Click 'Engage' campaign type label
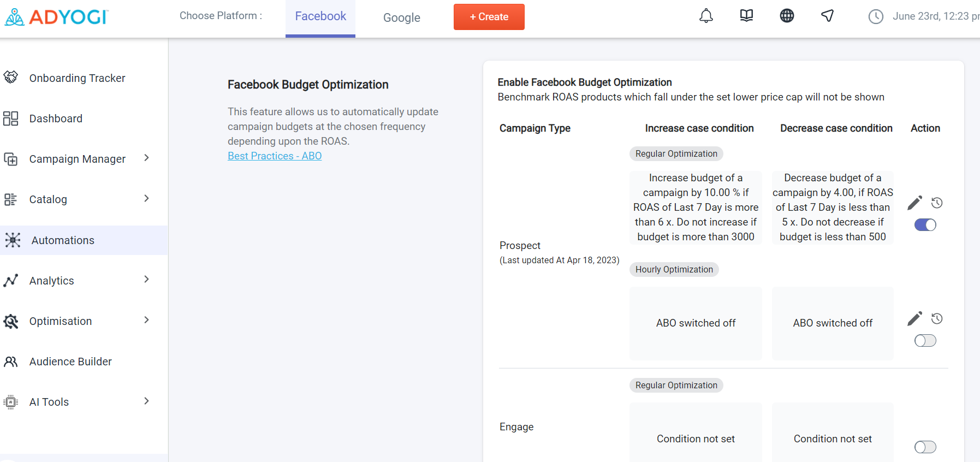980x462 pixels. click(516, 427)
